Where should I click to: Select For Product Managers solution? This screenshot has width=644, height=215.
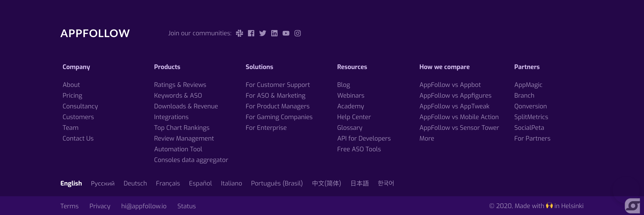pos(278,106)
